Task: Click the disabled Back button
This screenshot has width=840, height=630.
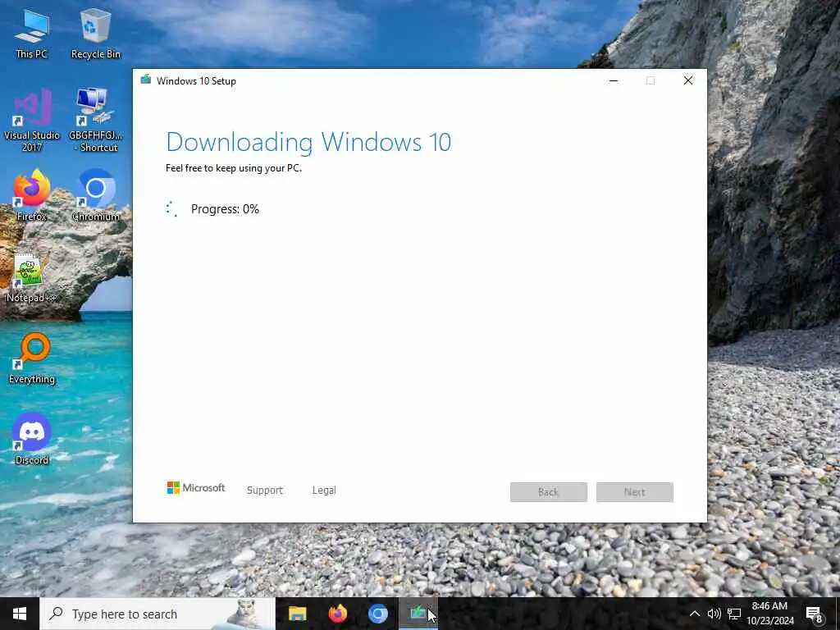Action: [549, 492]
